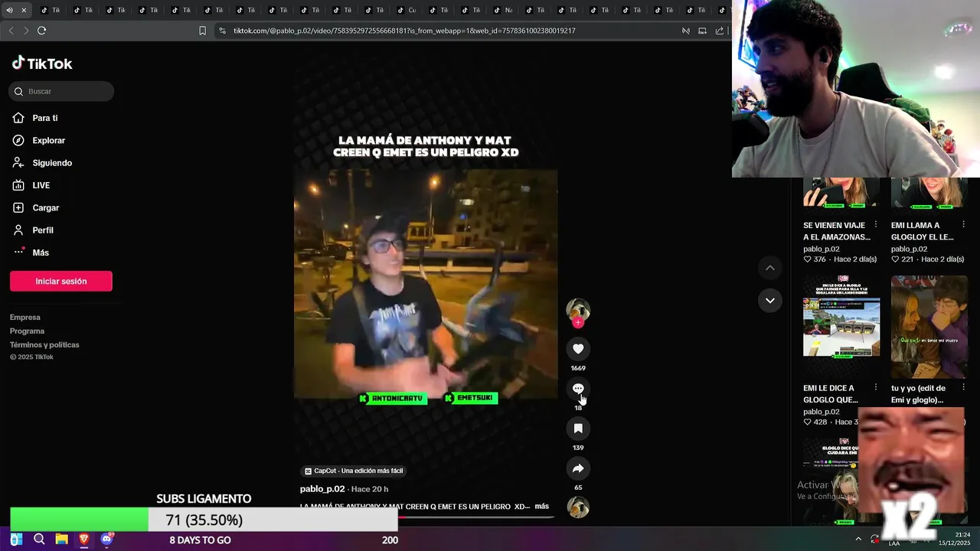Go to previous video with up arrow
This screenshot has width=980, height=551.
coord(770,268)
